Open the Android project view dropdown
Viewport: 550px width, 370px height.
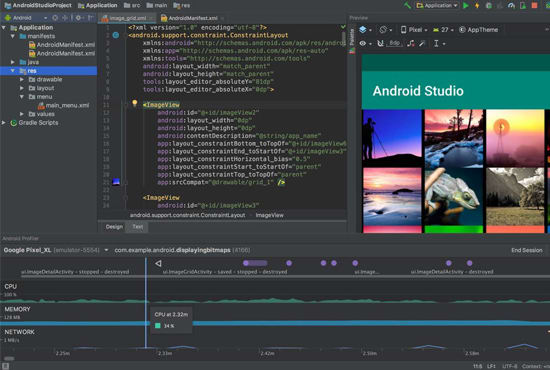click(26, 18)
